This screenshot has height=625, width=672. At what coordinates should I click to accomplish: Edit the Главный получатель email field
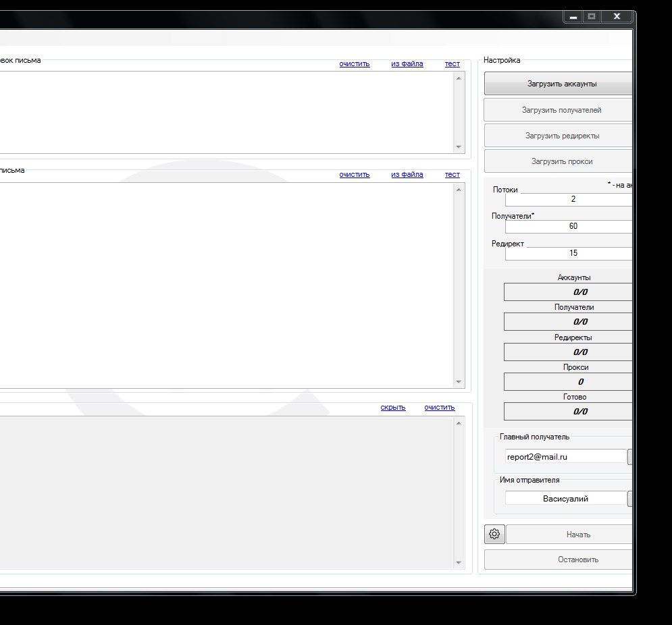point(566,457)
